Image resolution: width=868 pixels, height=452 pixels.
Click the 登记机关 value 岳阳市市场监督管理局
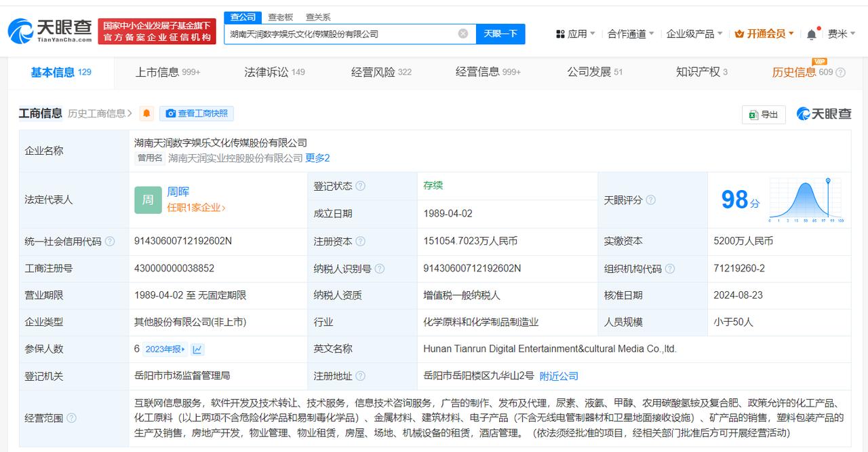[182, 375]
